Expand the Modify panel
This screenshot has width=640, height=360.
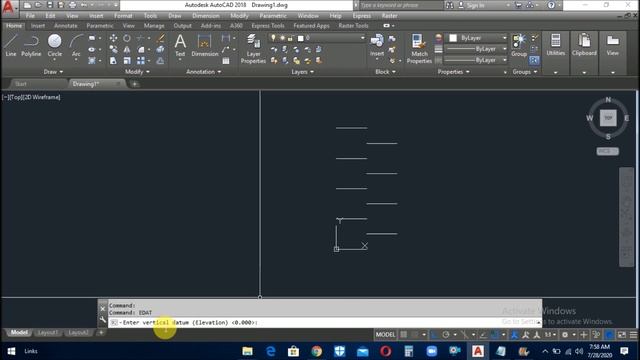pyautogui.click(x=137, y=72)
